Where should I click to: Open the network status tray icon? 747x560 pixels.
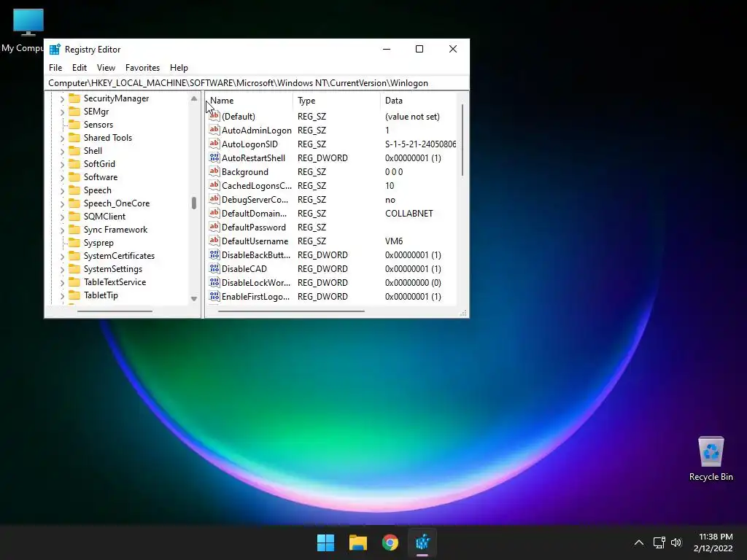click(659, 542)
